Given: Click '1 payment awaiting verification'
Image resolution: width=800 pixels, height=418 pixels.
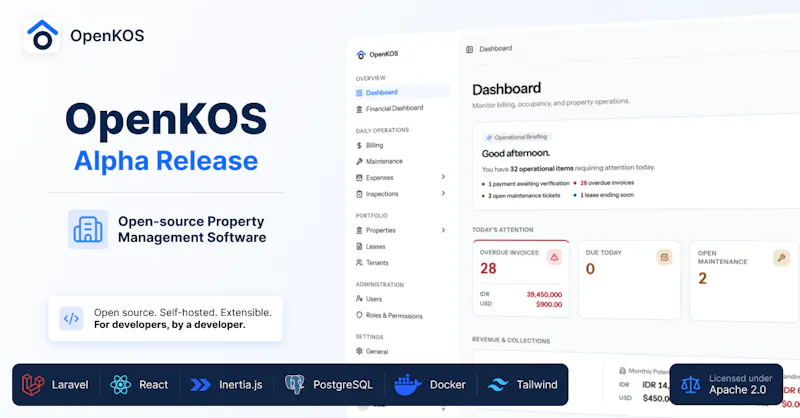Looking at the screenshot, I should tap(529, 183).
